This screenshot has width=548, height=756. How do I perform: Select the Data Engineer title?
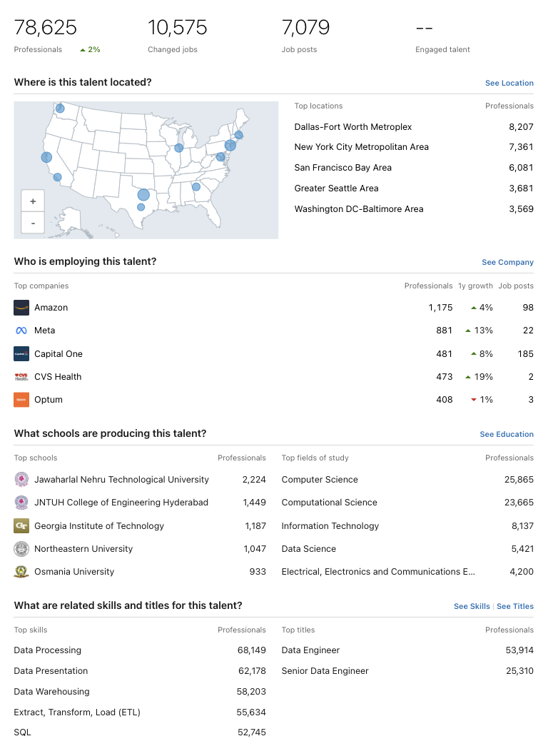tap(310, 650)
